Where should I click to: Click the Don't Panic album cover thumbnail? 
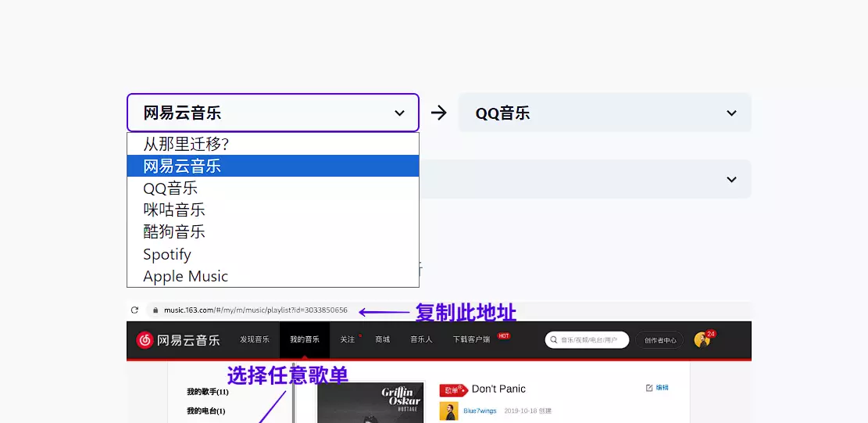click(370, 403)
